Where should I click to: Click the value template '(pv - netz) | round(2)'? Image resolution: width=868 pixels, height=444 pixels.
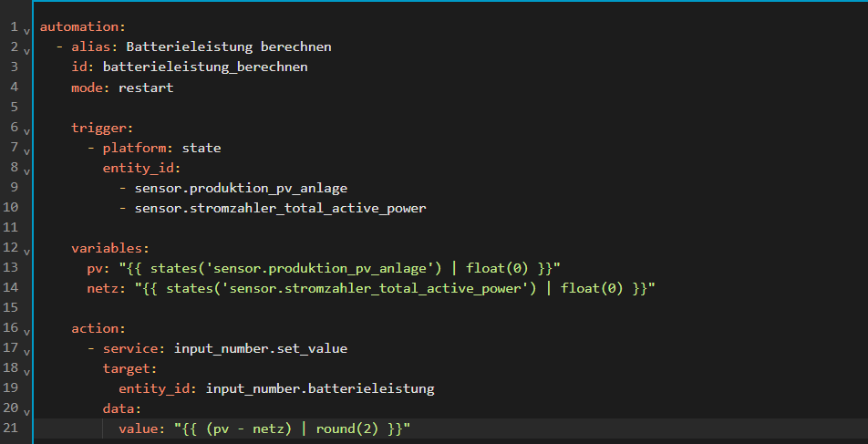click(293, 429)
